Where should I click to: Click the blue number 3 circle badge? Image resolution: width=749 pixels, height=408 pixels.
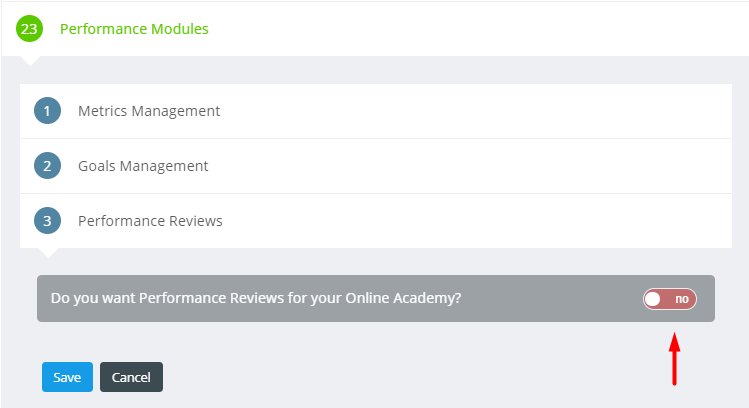pos(47,221)
